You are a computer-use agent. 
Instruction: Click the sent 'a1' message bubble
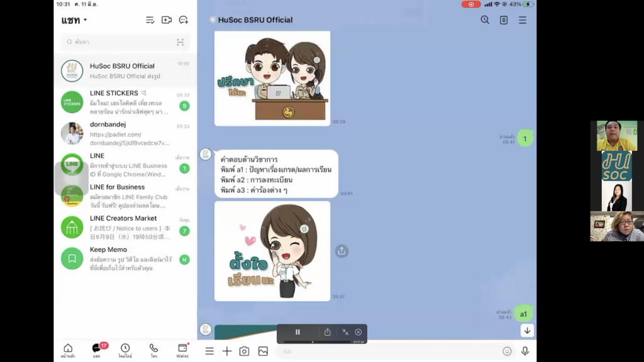[x=524, y=314]
